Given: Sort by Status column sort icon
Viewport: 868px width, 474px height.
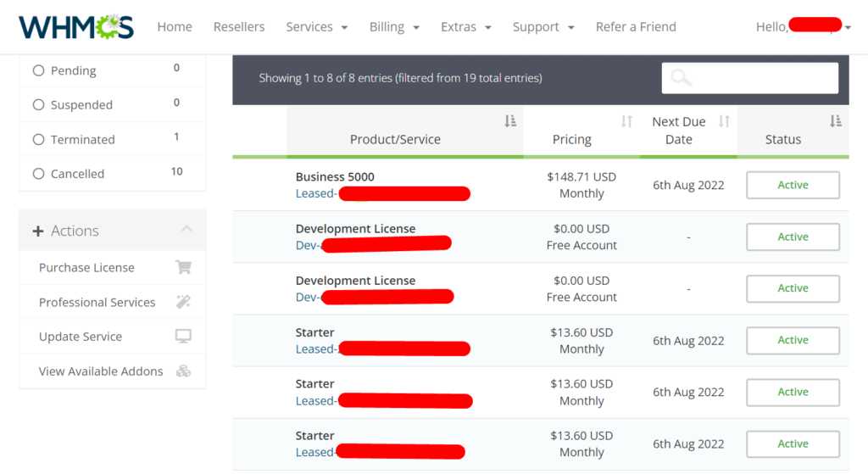Looking at the screenshot, I should [836, 121].
